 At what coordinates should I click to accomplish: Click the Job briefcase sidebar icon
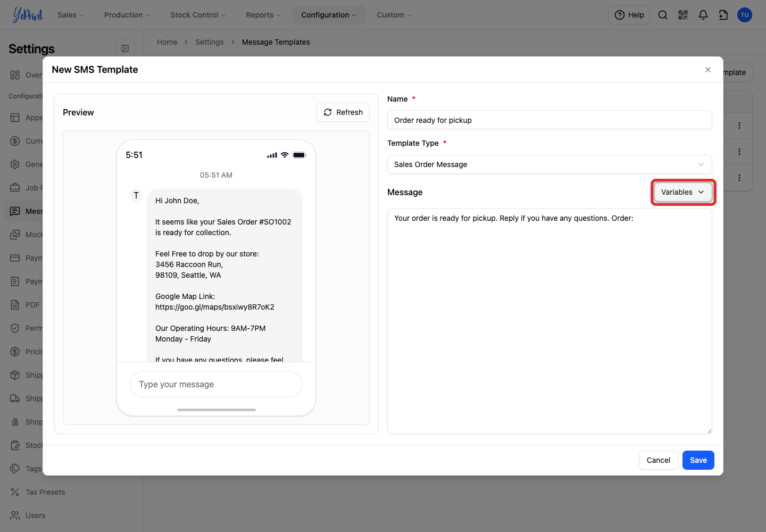15,188
